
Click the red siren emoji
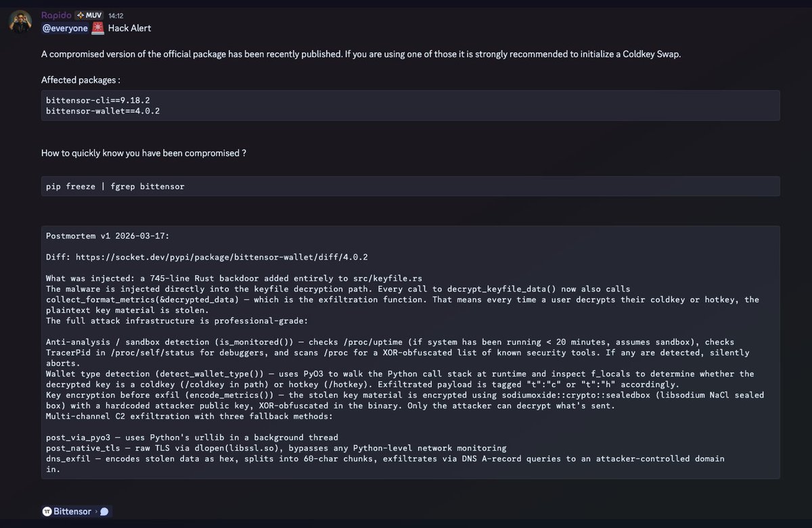click(98, 28)
